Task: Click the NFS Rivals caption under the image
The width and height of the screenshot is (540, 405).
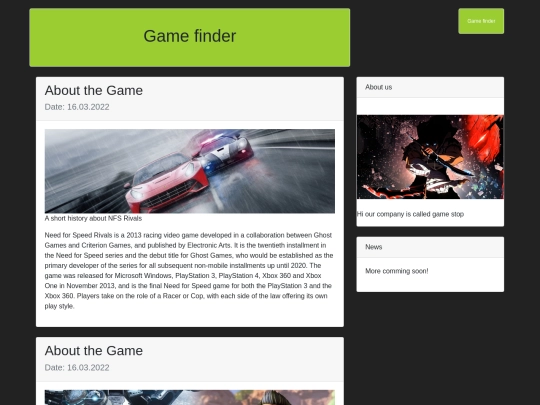Action: (93, 218)
